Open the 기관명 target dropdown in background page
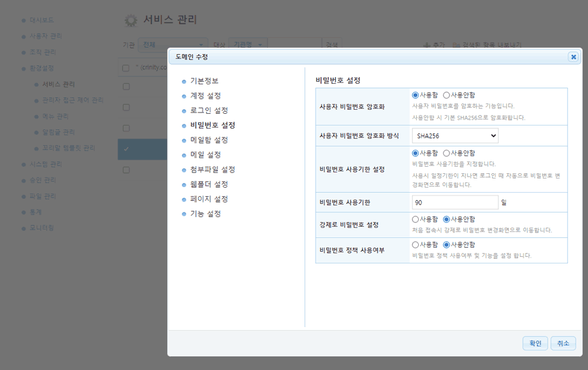Screen dimensions: 588x370 (248, 44)
